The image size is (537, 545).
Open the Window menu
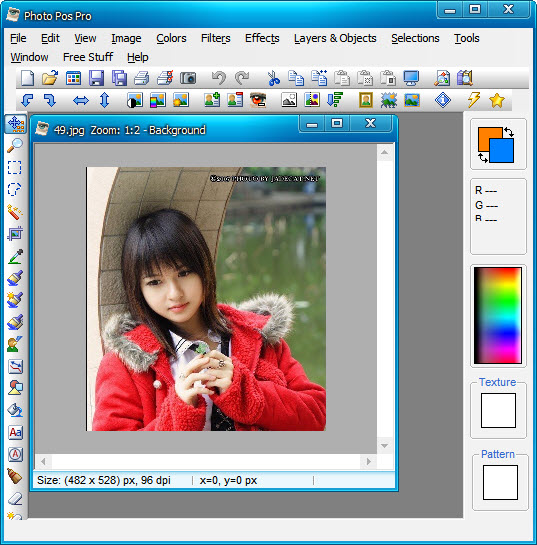(29, 57)
